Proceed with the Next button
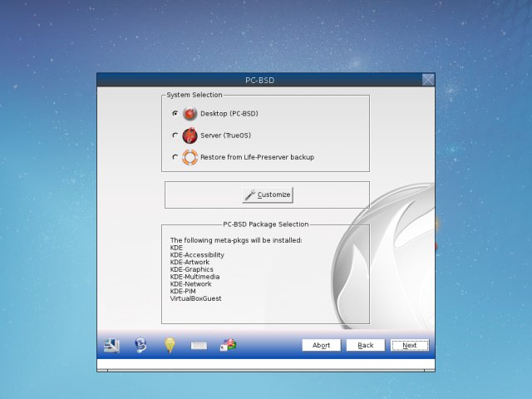Image resolution: width=532 pixels, height=399 pixels. pos(410,345)
